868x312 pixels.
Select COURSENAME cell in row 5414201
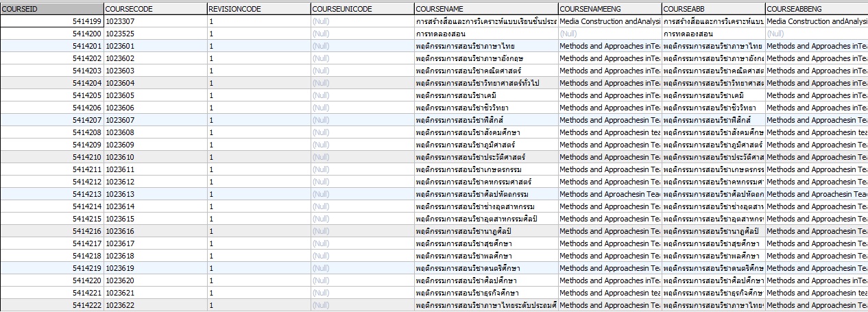[x=486, y=46]
